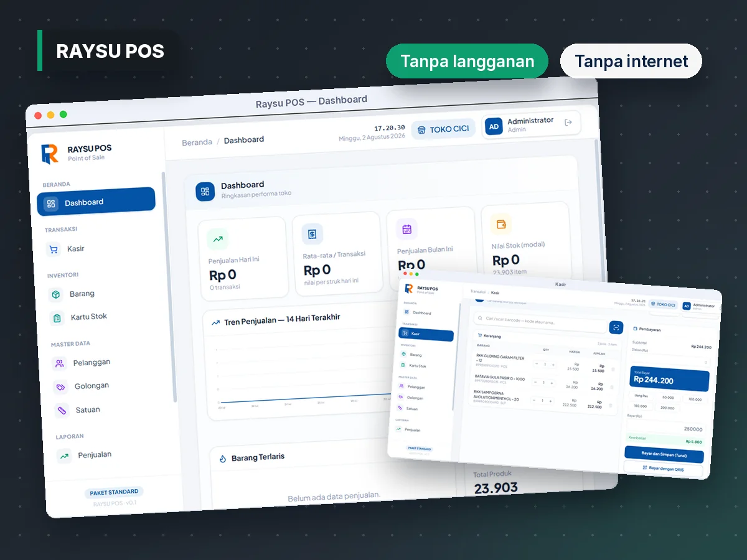Click the TOKO CICI store button in the Kasir window
This screenshot has width=747, height=560.
(663, 304)
